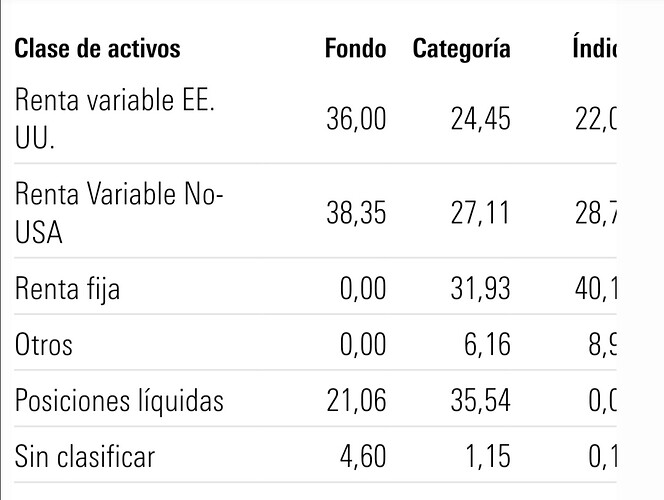Click the 'Categoría' column header
This screenshot has height=500, width=664.
[461, 48]
